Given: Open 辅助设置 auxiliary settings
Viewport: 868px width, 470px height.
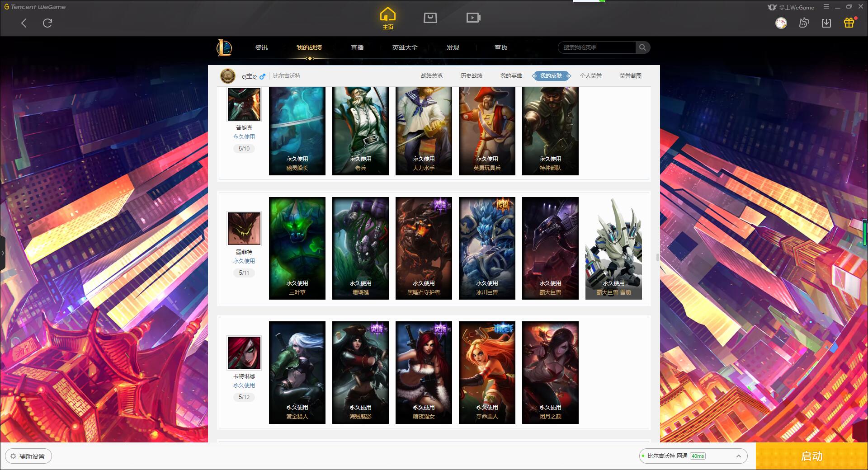Looking at the screenshot, I should (x=28, y=456).
